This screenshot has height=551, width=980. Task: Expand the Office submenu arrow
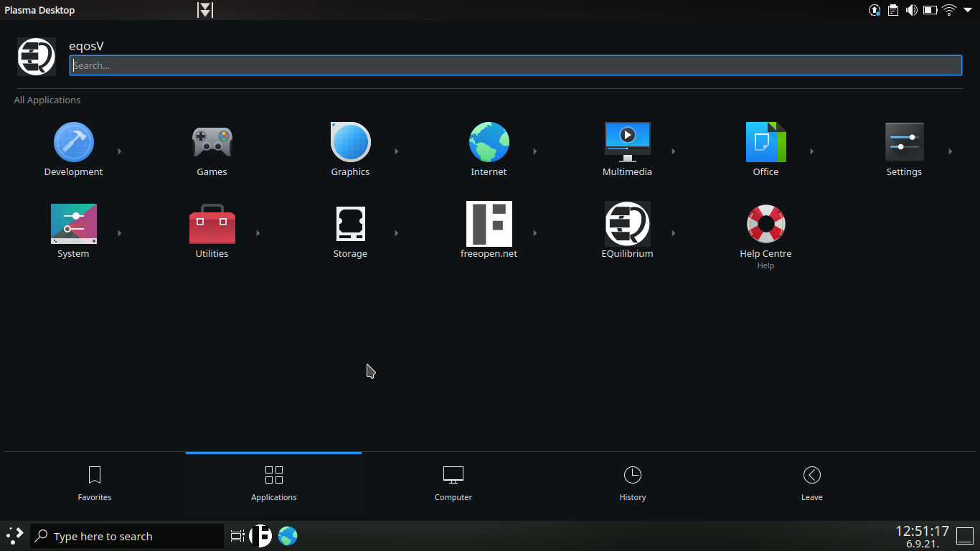pos(812,151)
